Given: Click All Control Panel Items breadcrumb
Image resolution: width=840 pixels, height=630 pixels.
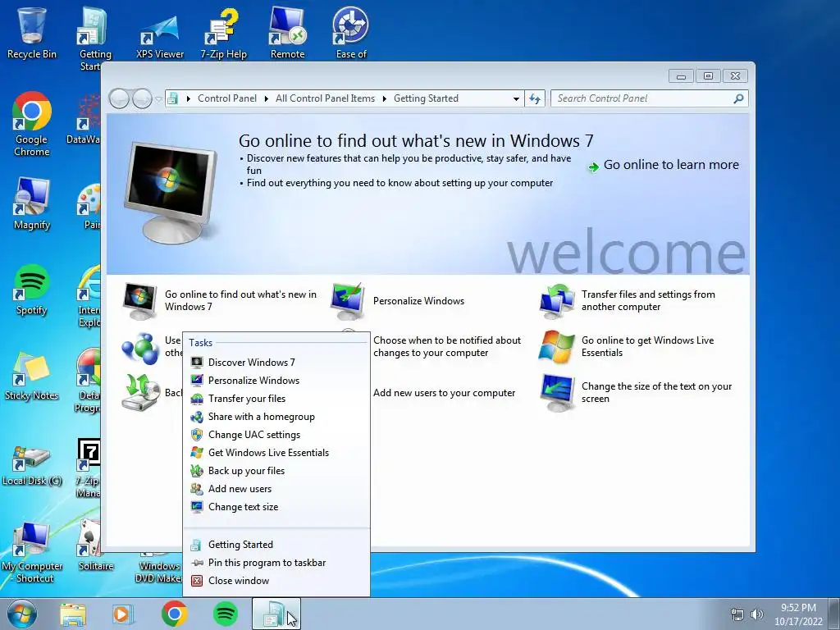Looking at the screenshot, I should pos(325,98).
